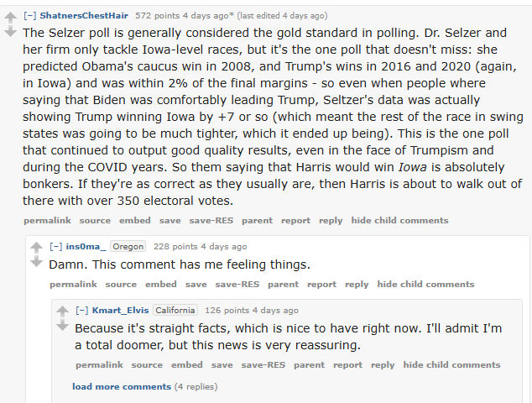Image resolution: width=532 pixels, height=403 pixels.
Task: Reply to ShatnersChestHair's comment
Action: [331, 221]
